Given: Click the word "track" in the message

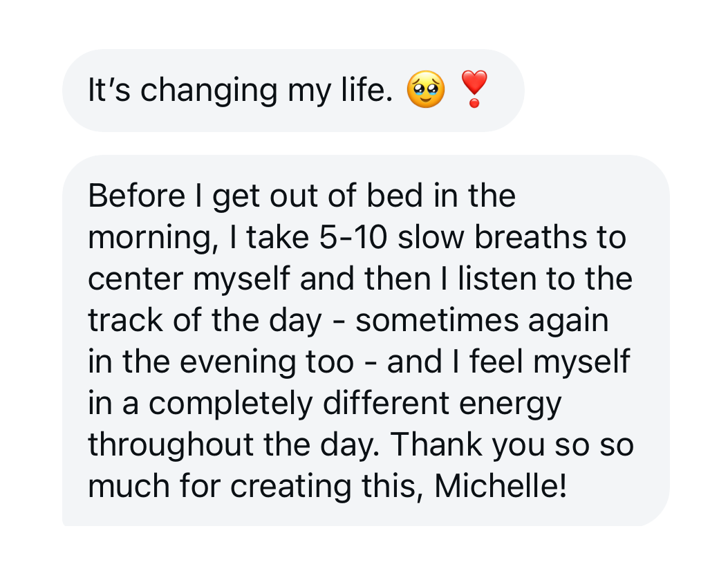Looking at the screenshot, I should point(125,320).
